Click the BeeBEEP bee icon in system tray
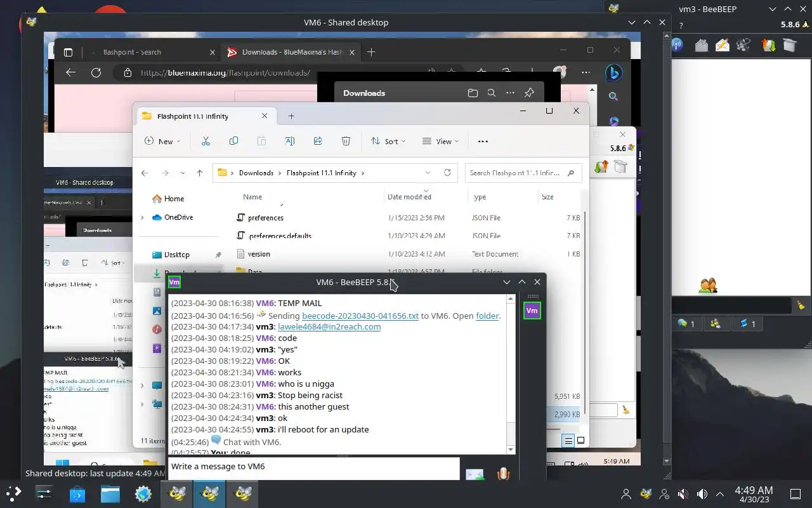This screenshot has width=812, height=508. (646, 493)
